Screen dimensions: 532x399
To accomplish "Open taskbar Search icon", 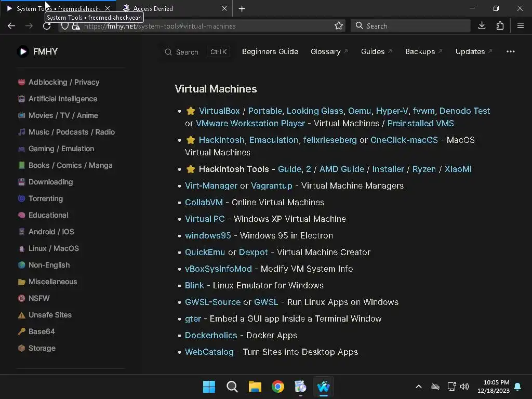I will [232, 387].
